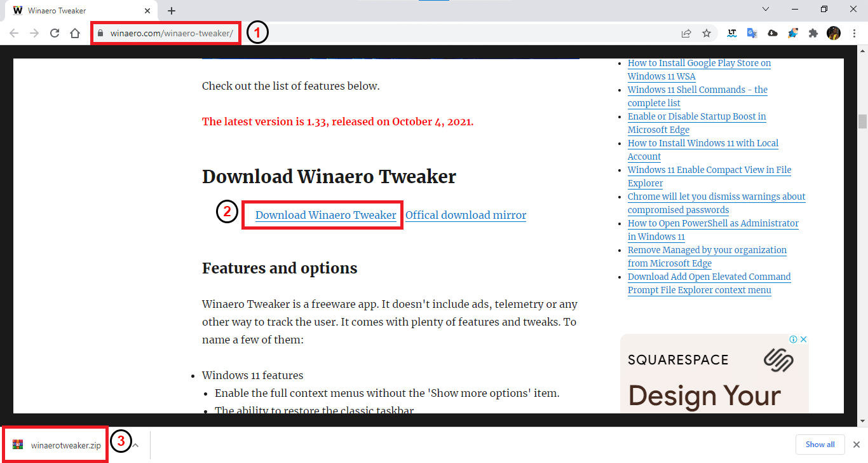View site security lock info

[x=100, y=33]
